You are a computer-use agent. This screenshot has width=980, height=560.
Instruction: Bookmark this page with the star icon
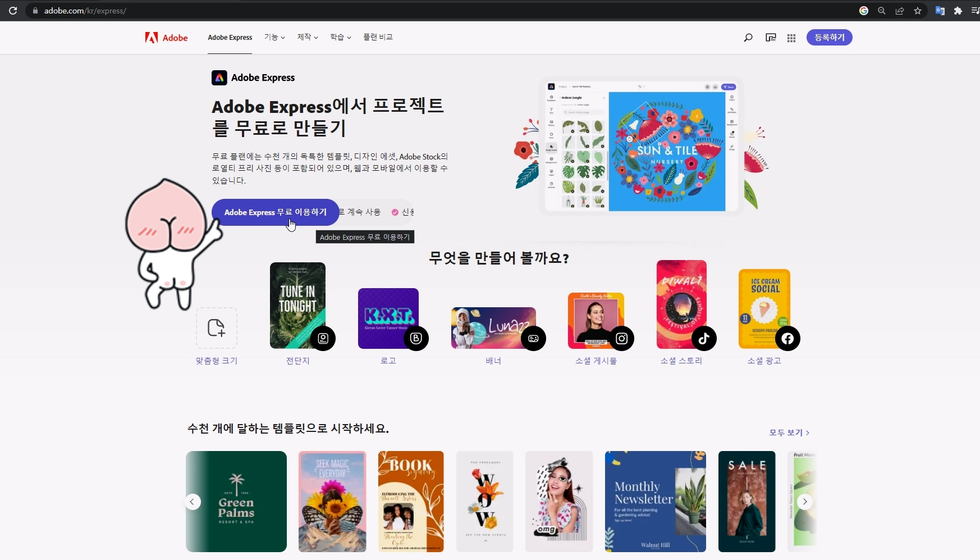918,11
